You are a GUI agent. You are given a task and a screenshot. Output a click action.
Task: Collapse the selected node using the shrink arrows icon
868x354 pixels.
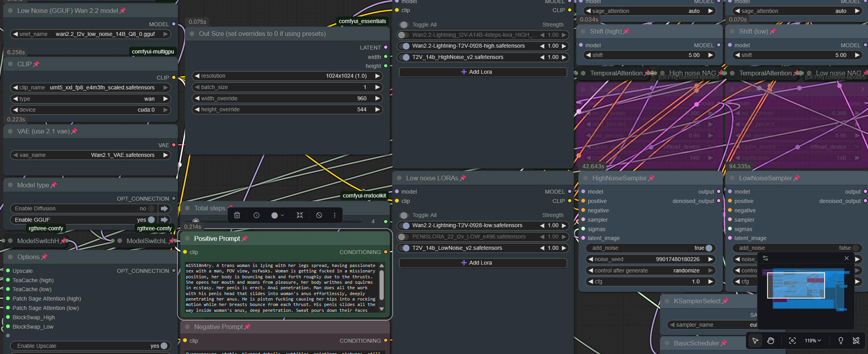tap(300, 215)
